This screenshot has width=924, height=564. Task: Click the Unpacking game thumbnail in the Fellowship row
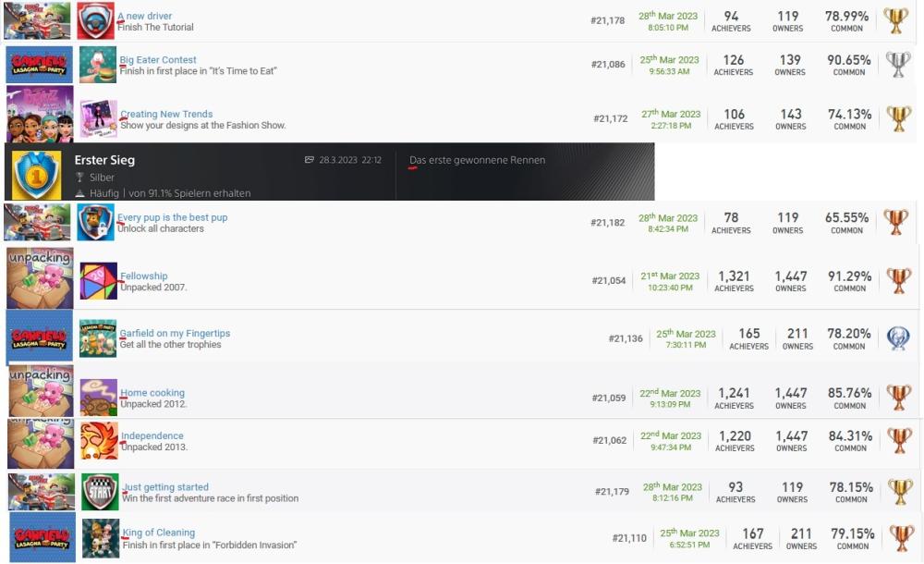click(x=40, y=277)
